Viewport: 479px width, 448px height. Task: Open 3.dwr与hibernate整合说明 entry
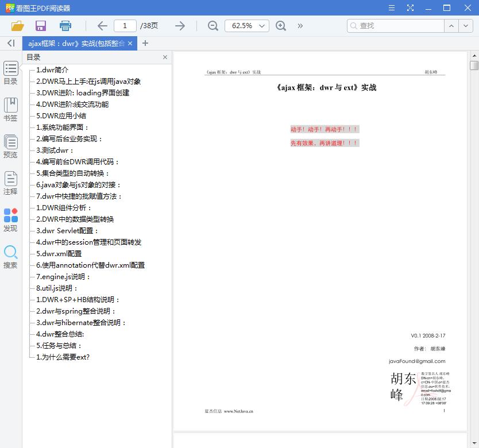click(x=81, y=323)
